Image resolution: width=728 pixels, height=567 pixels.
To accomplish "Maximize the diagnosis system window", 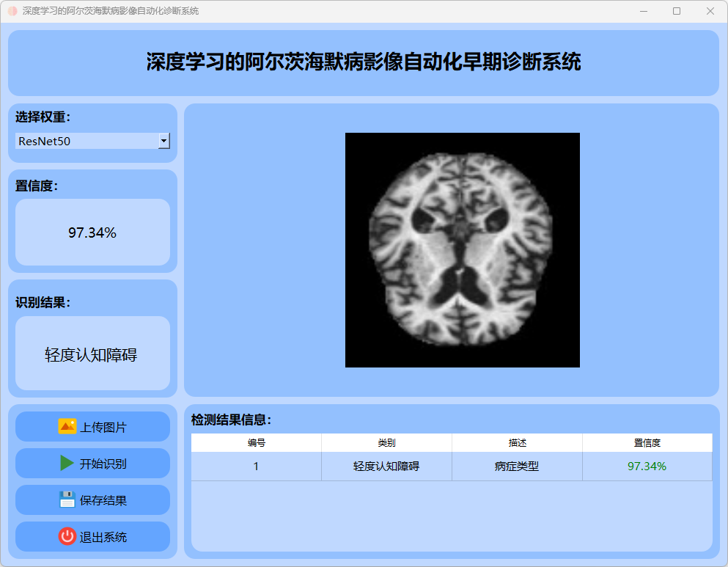I will click(677, 11).
